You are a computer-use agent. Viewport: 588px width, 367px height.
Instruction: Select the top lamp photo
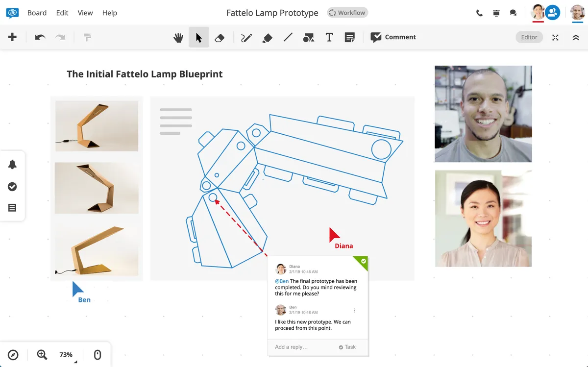[97, 126]
